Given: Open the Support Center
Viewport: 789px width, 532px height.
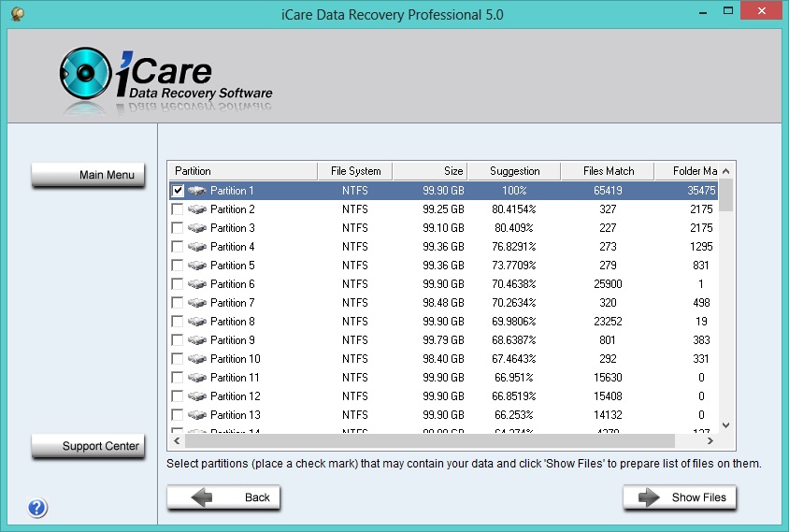Looking at the screenshot, I should 88,446.
